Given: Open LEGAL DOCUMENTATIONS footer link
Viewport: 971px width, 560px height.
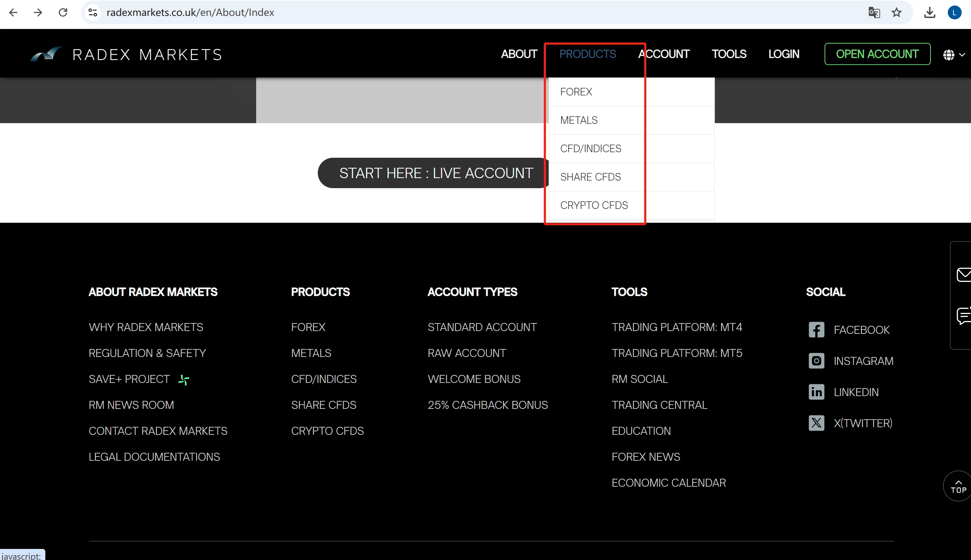Looking at the screenshot, I should pos(154,457).
